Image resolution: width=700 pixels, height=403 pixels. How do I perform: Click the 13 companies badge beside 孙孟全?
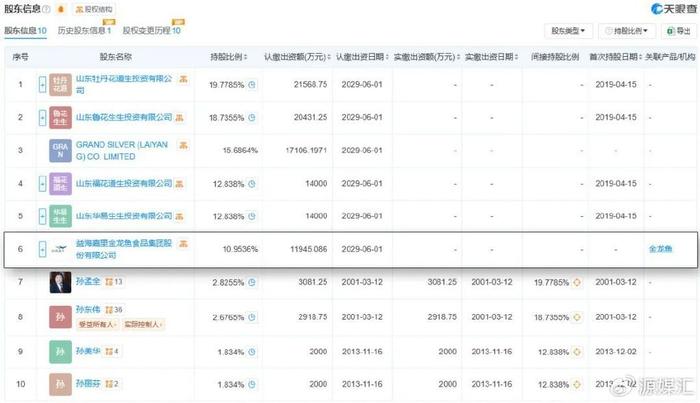point(114,282)
